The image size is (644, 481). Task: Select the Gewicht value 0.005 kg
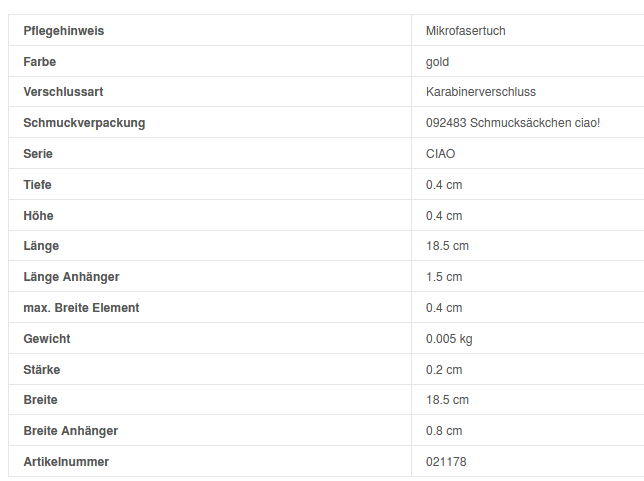449,339
